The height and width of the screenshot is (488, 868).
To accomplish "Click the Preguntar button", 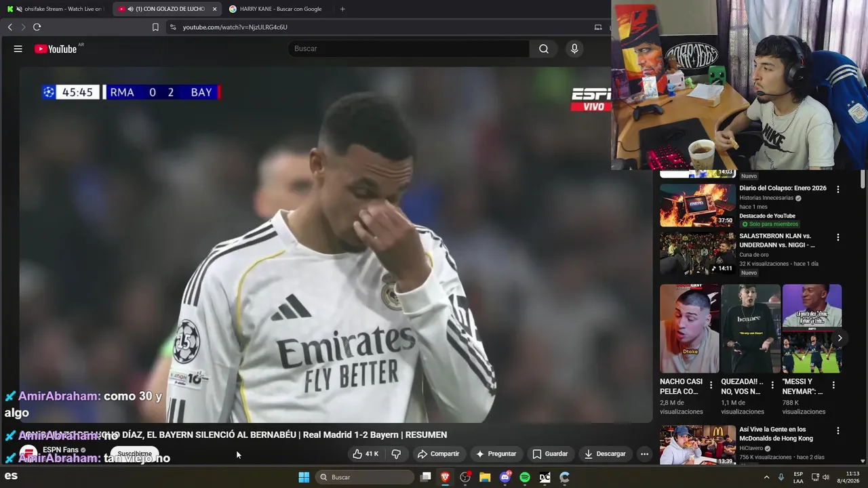I will 496,454.
